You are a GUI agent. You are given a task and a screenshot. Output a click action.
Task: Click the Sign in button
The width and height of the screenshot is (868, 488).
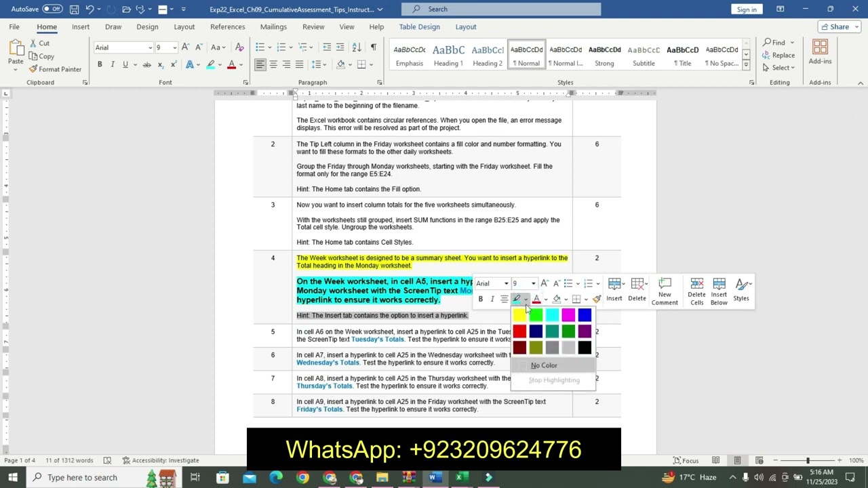point(747,9)
